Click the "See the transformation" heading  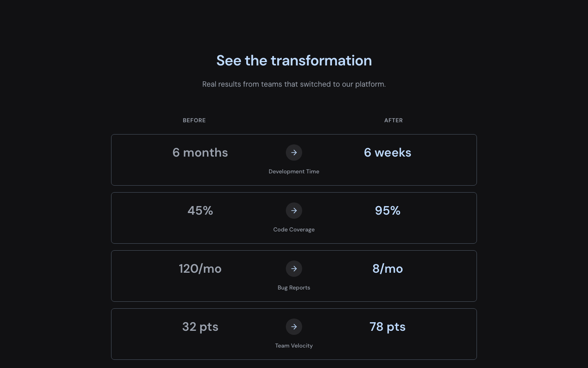[x=294, y=61]
